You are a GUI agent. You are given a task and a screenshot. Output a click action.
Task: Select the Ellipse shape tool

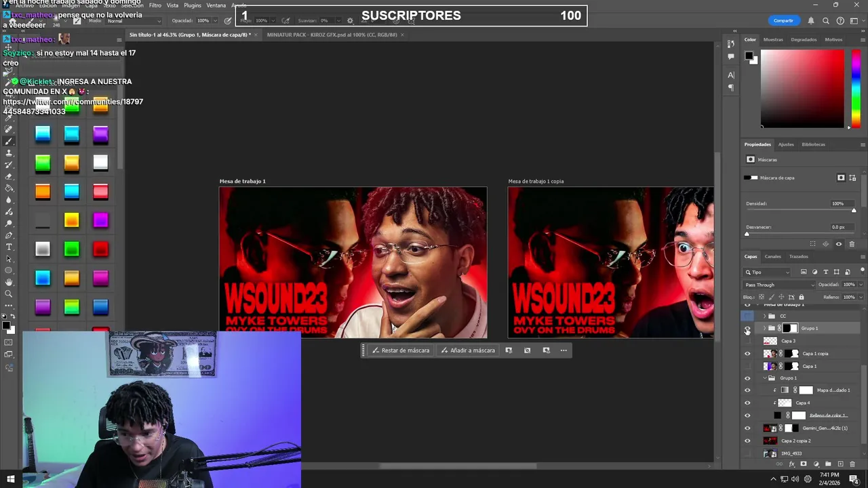tap(9, 270)
